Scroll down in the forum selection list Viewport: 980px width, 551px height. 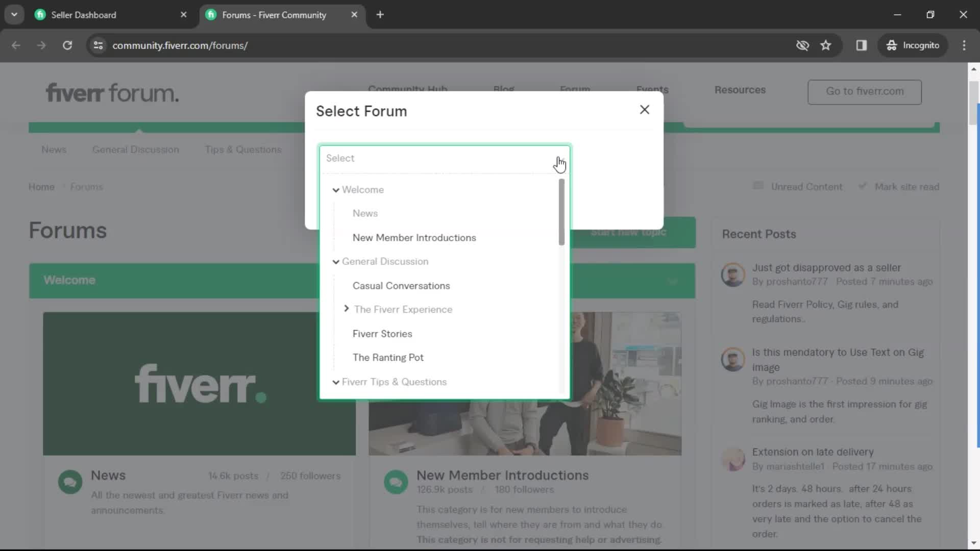562,336
